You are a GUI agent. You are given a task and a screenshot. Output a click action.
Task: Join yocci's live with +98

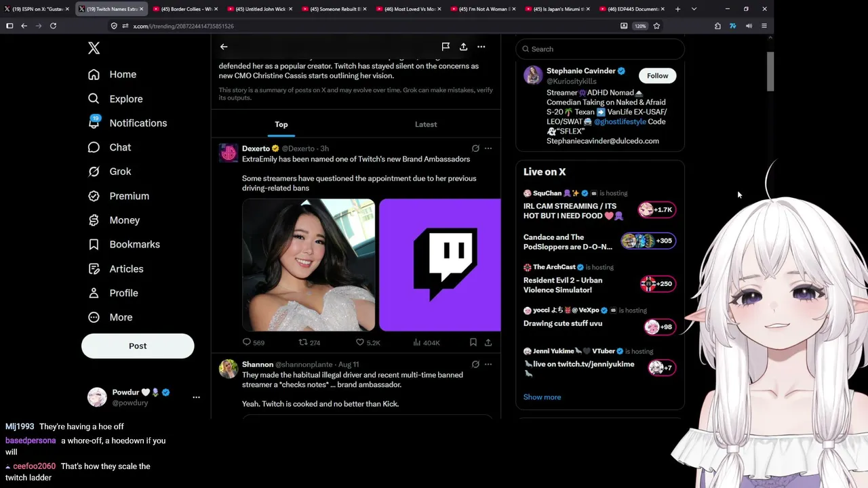click(659, 327)
